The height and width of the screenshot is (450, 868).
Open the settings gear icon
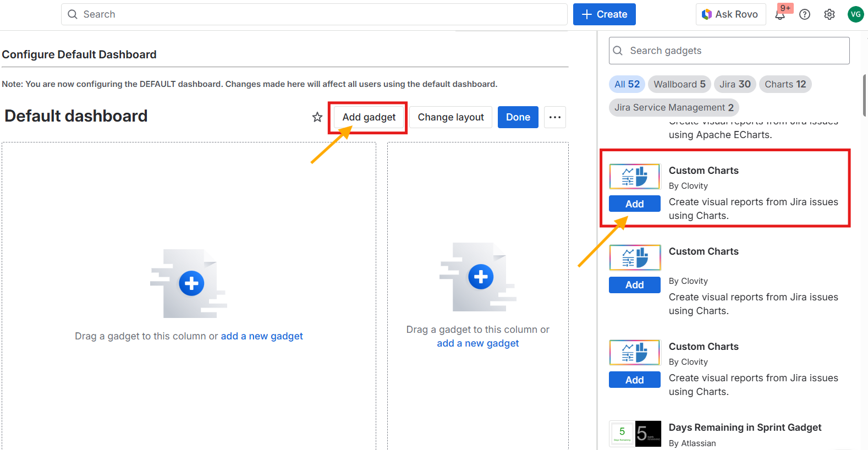(829, 15)
